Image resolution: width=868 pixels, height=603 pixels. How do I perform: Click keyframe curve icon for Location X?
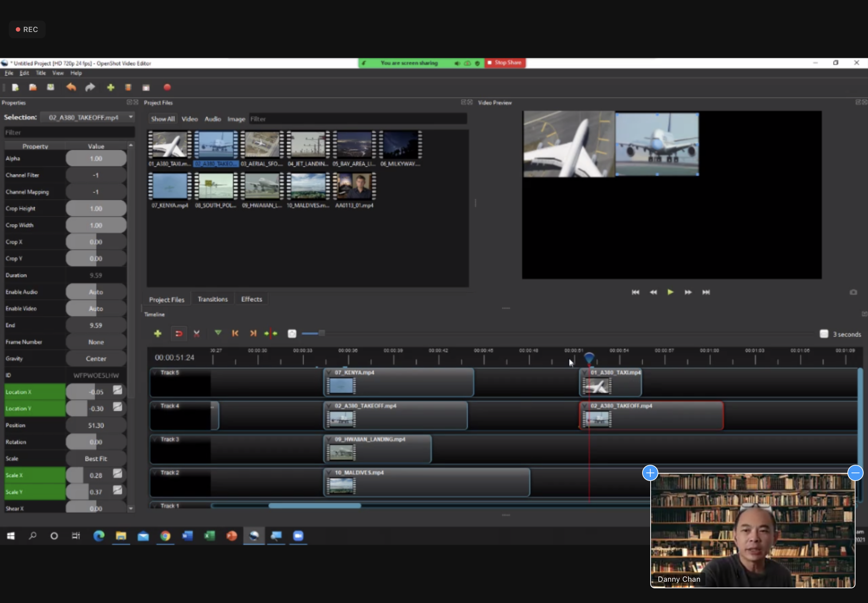pyautogui.click(x=118, y=390)
